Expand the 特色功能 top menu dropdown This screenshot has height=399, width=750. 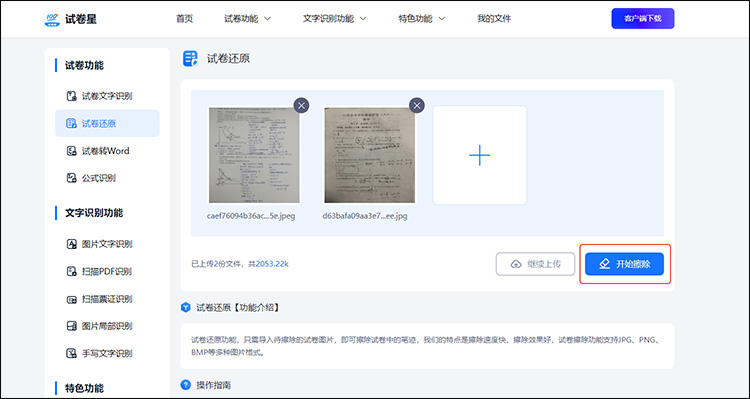[x=421, y=19]
